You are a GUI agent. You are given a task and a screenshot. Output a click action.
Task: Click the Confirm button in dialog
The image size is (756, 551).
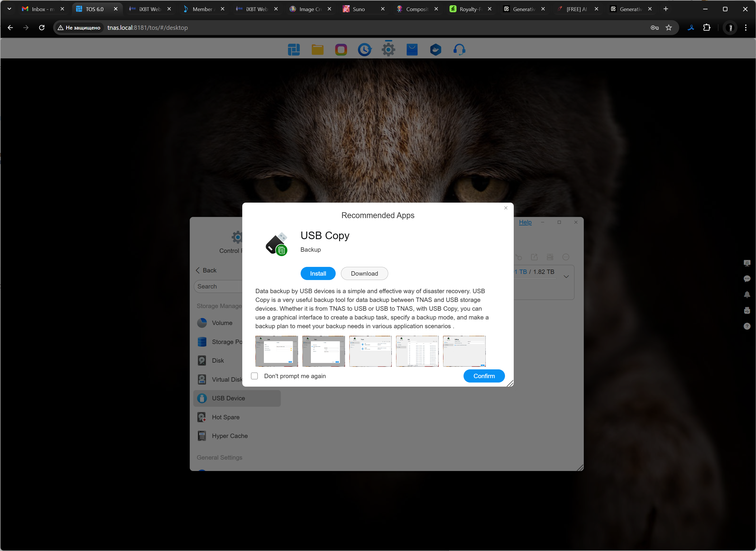[484, 376]
